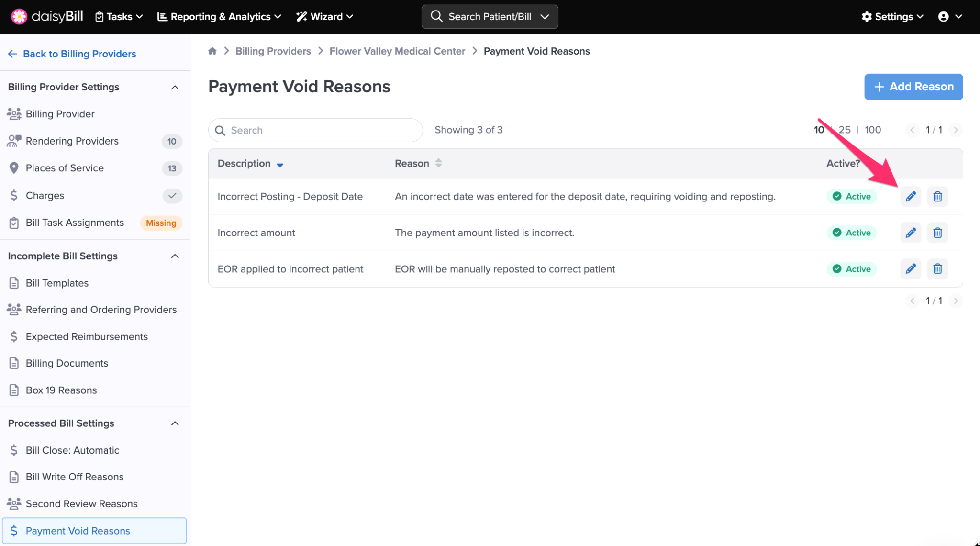This screenshot has height=546, width=980.
Task: Open the Settings dropdown menu
Action: click(x=892, y=17)
